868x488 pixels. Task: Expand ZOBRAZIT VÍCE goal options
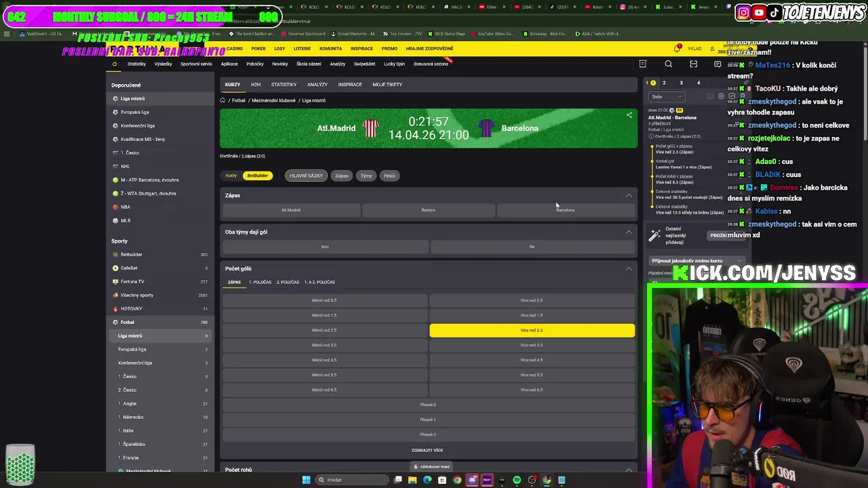427,450
